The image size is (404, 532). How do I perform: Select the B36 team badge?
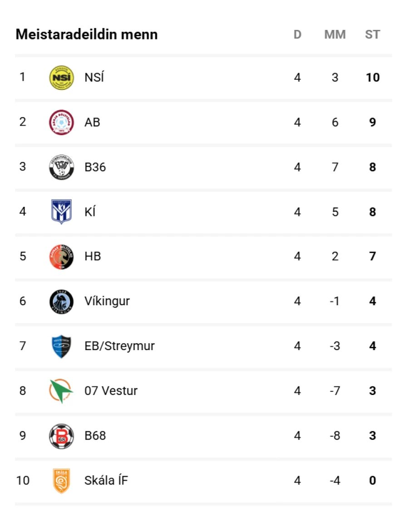point(61,167)
